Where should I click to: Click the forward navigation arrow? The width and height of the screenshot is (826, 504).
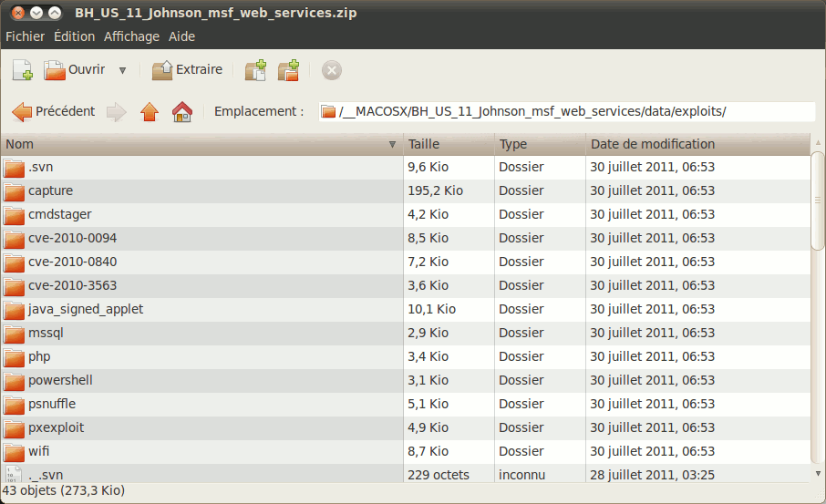coord(117,111)
